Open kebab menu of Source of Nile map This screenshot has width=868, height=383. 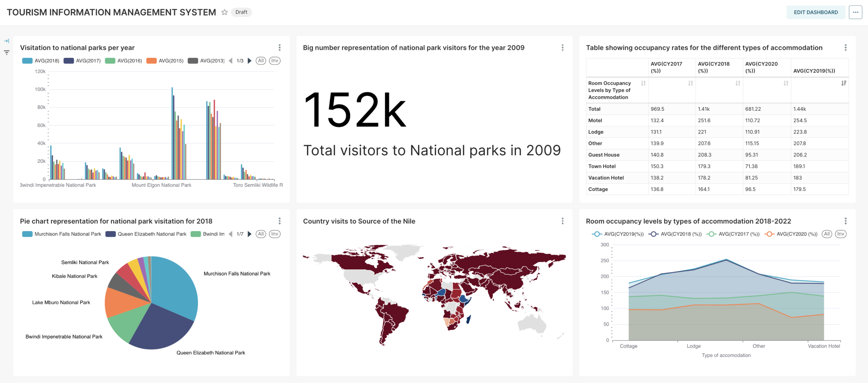563,221
